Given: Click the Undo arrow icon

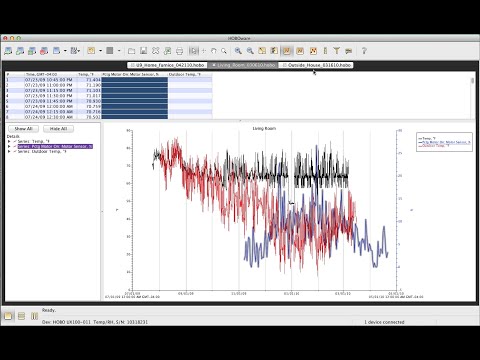Looking at the screenshot, I should coord(213,51).
